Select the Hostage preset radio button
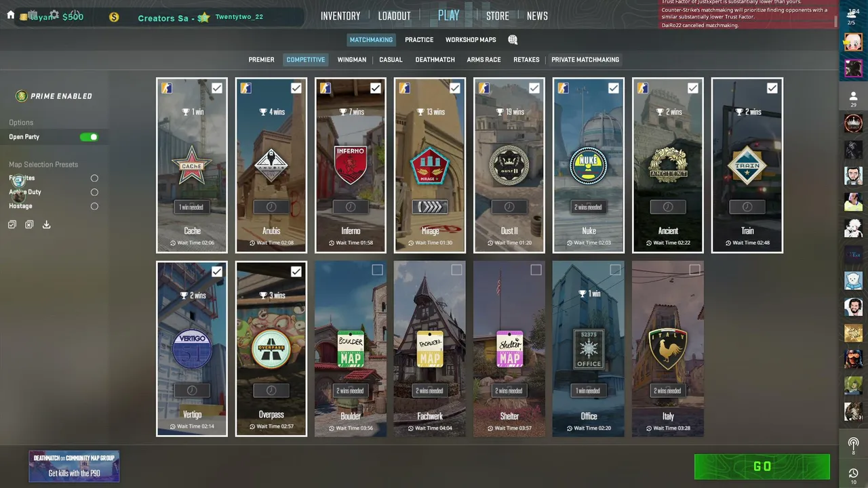The width and height of the screenshot is (868, 488). [94, 206]
